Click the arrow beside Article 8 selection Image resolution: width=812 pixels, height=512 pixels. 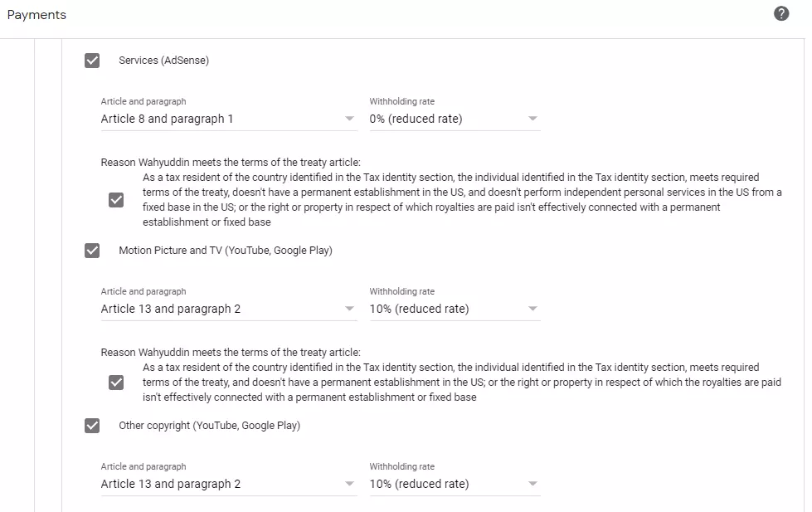coord(349,119)
